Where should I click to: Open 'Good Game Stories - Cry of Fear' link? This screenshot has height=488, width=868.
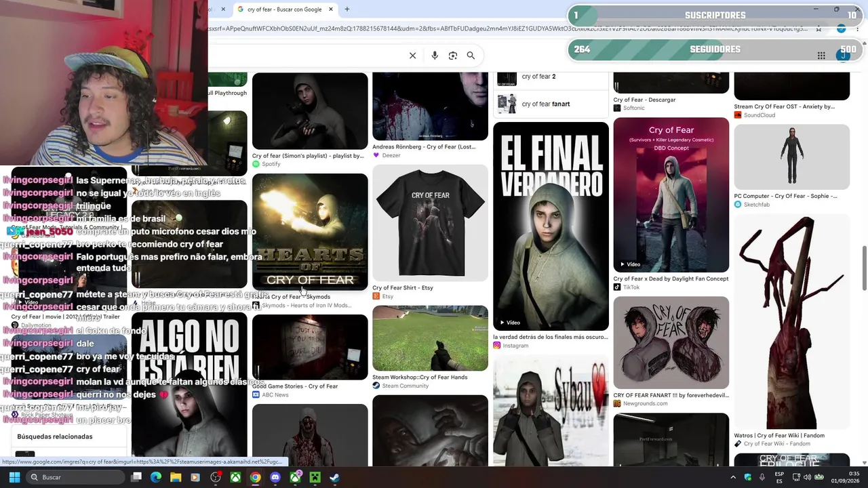click(x=295, y=386)
